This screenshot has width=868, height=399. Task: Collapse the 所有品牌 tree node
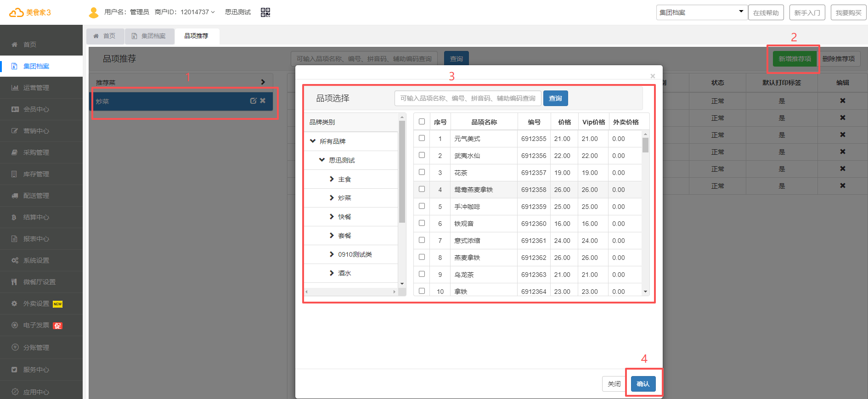[x=313, y=141]
